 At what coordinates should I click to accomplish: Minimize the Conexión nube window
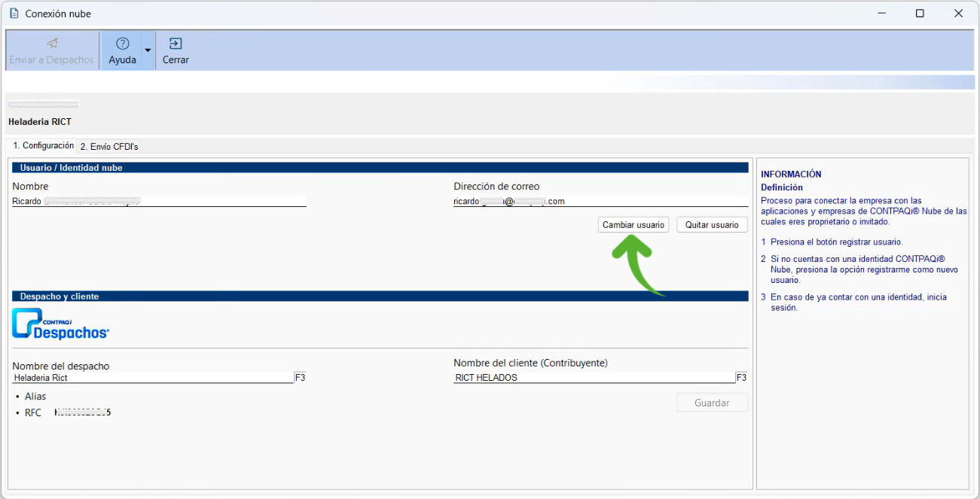881,14
